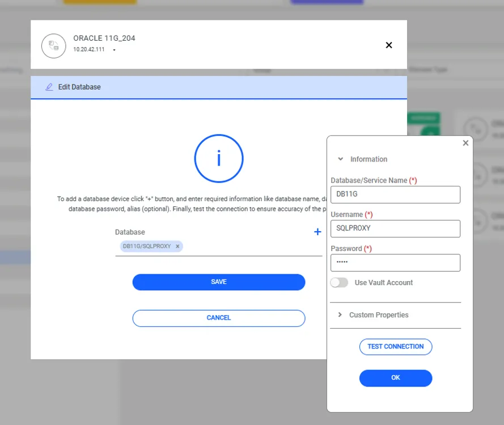
Task: Edit the Database/Service Name field
Action: (395, 195)
